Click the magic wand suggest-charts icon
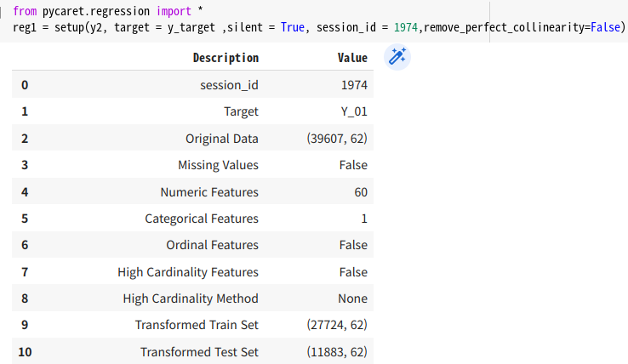 click(x=397, y=57)
